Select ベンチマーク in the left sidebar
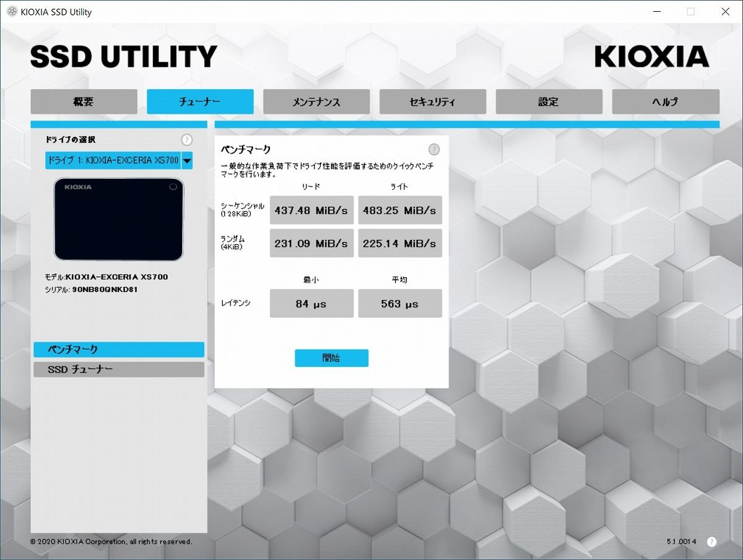Image resolution: width=743 pixels, height=560 pixels. [x=118, y=350]
